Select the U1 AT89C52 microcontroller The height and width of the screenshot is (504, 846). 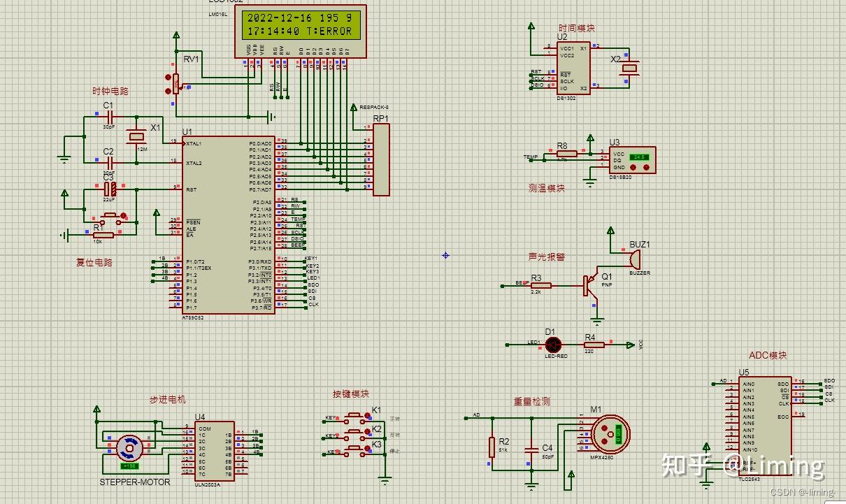click(229, 225)
